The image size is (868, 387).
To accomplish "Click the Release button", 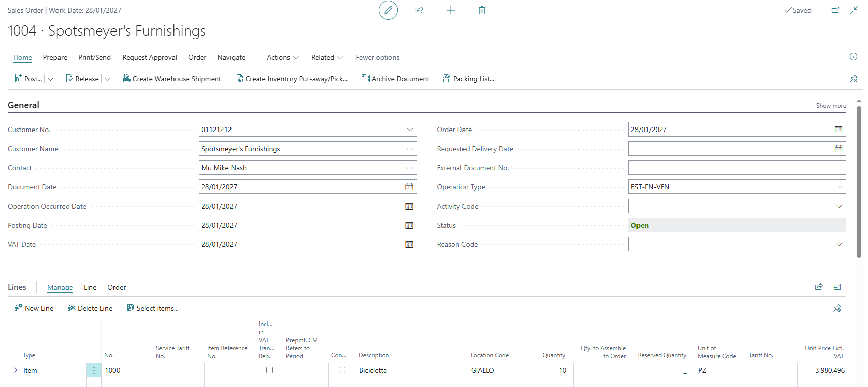I will [x=82, y=79].
